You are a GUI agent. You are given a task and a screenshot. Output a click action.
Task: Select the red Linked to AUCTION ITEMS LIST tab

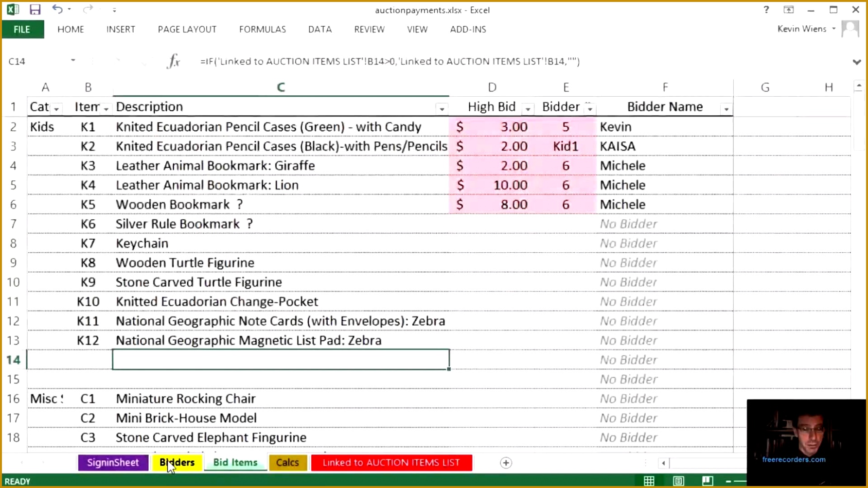coord(391,463)
